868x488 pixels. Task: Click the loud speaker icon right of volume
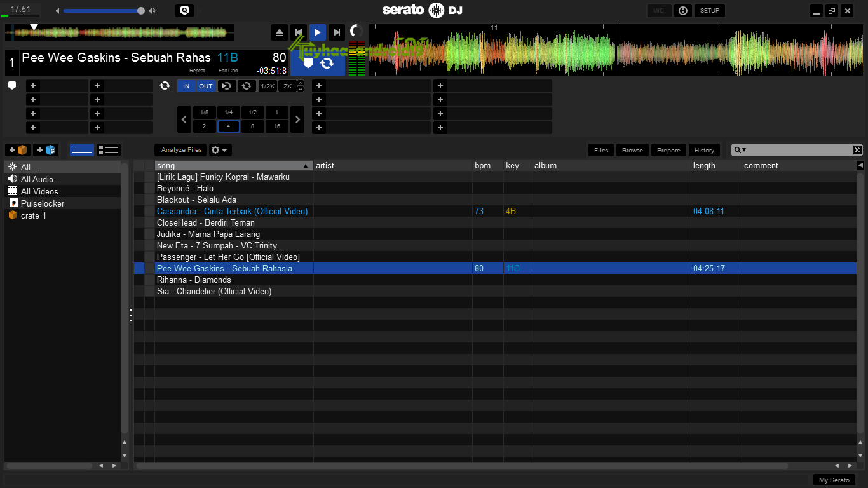point(152,11)
